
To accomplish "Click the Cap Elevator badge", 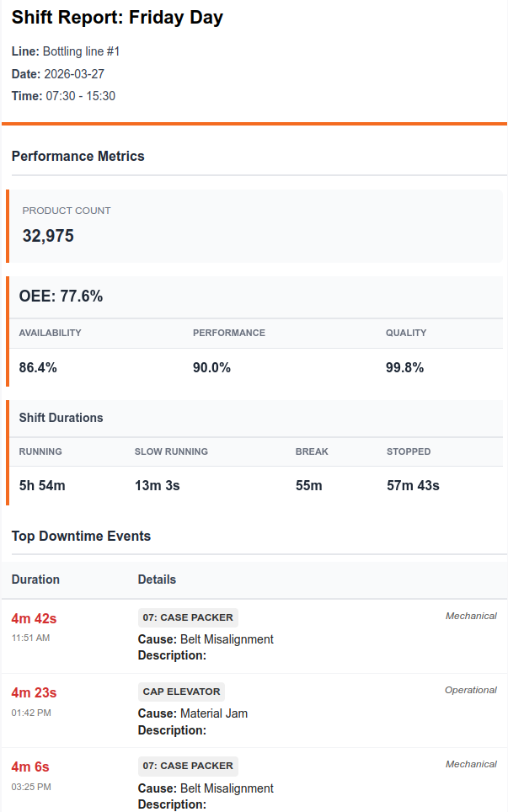I will point(181,692).
